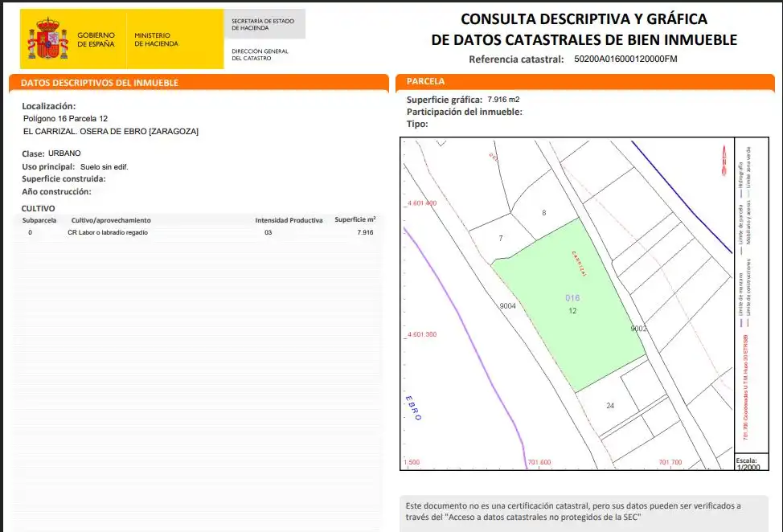Click parcel label '24' on the map
Image resolution: width=783 pixels, height=532 pixels.
(610, 406)
